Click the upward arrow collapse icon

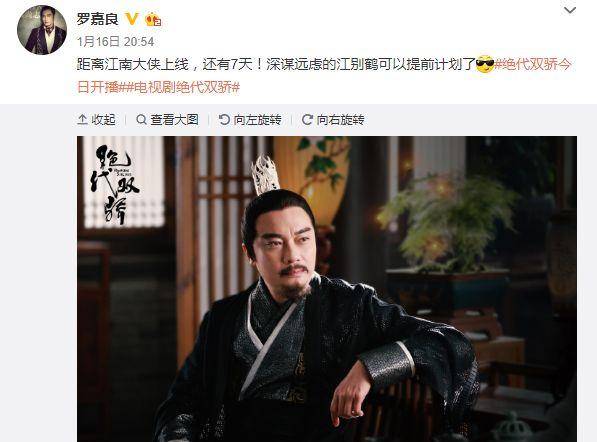(x=82, y=120)
